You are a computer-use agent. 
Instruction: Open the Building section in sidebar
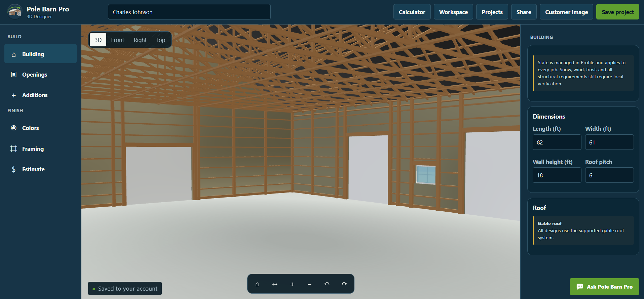[40, 54]
